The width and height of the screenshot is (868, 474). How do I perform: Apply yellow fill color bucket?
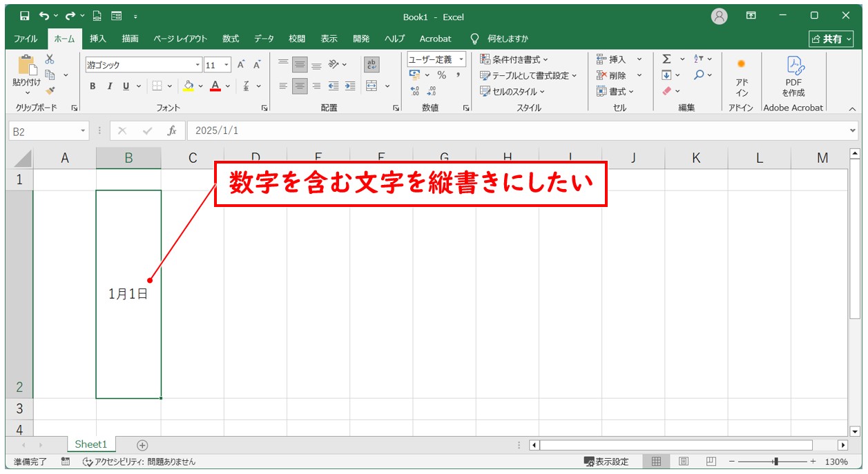pos(189,86)
